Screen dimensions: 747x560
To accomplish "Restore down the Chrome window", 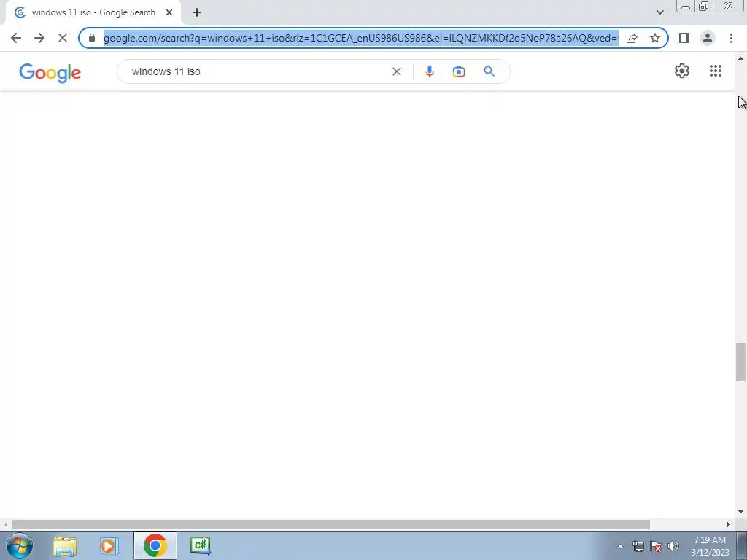I will (703, 6).
